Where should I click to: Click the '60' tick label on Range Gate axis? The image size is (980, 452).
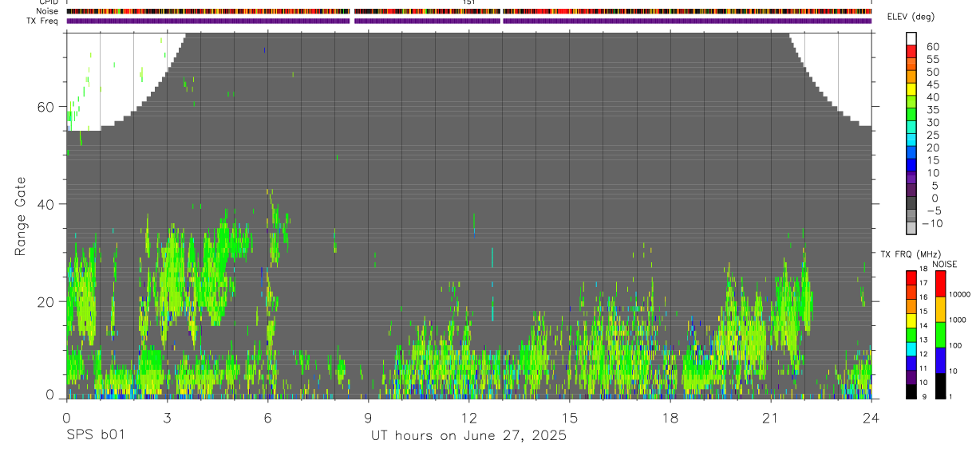[45, 107]
